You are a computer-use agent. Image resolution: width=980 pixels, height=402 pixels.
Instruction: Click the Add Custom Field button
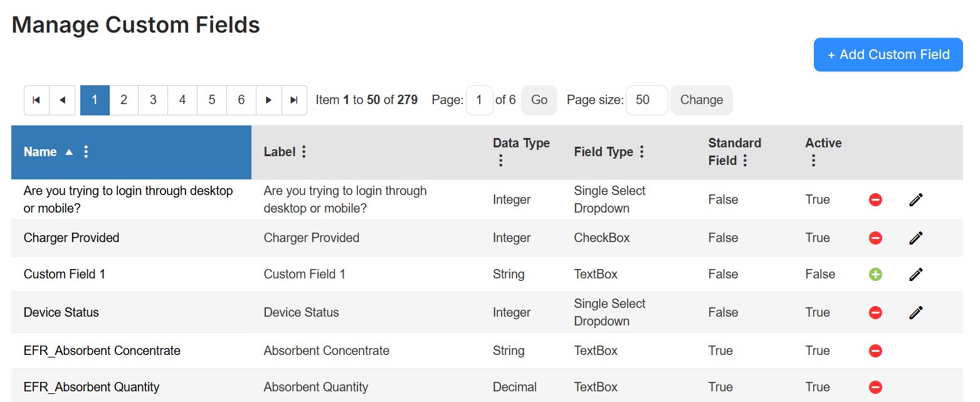(x=888, y=55)
